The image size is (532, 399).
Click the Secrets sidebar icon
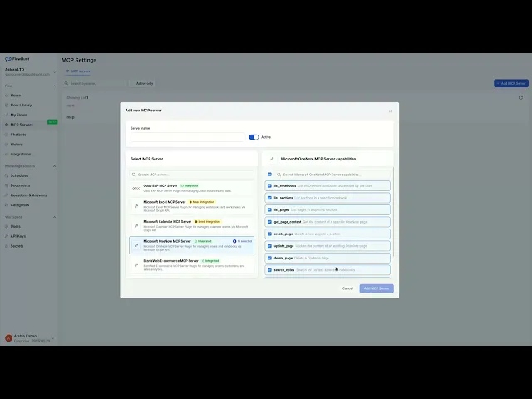click(x=7, y=246)
